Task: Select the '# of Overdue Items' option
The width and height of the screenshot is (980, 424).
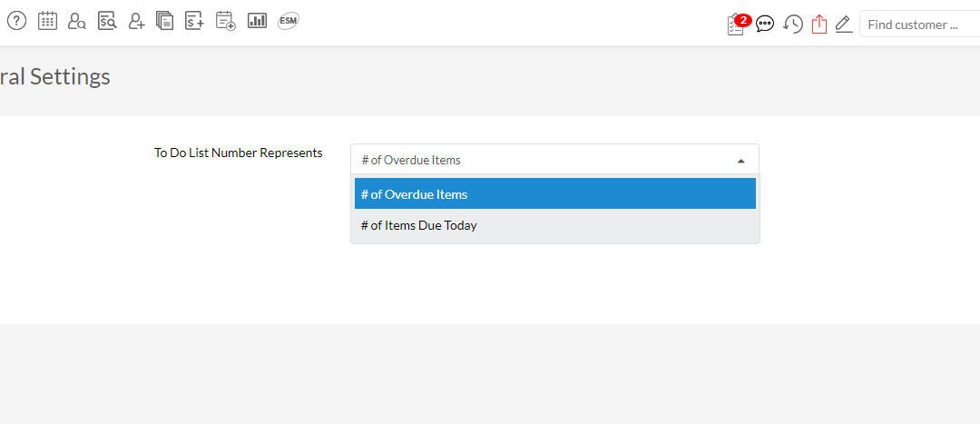Action: pos(554,194)
